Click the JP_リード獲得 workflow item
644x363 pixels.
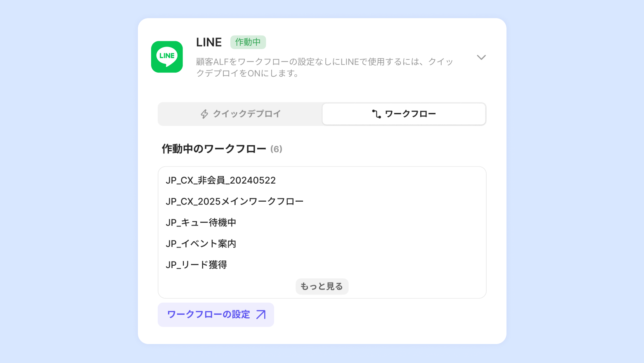pyautogui.click(x=197, y=264)
